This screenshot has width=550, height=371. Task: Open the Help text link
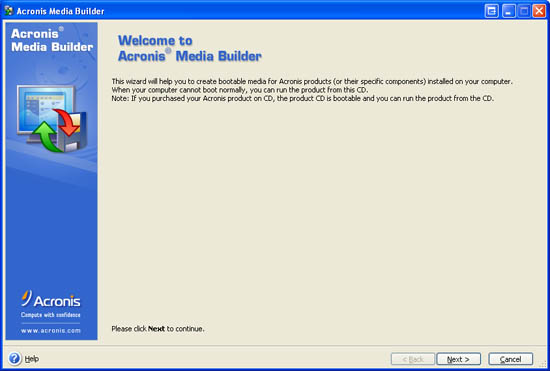(x=32, y=359)
